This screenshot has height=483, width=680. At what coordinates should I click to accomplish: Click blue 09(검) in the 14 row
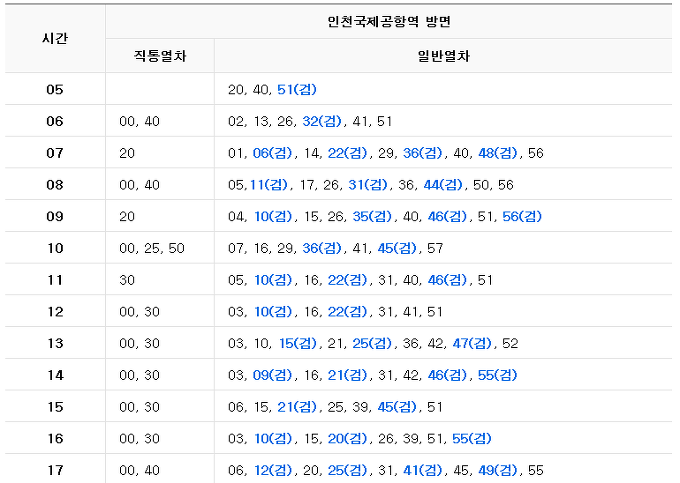tap(272, 375)
